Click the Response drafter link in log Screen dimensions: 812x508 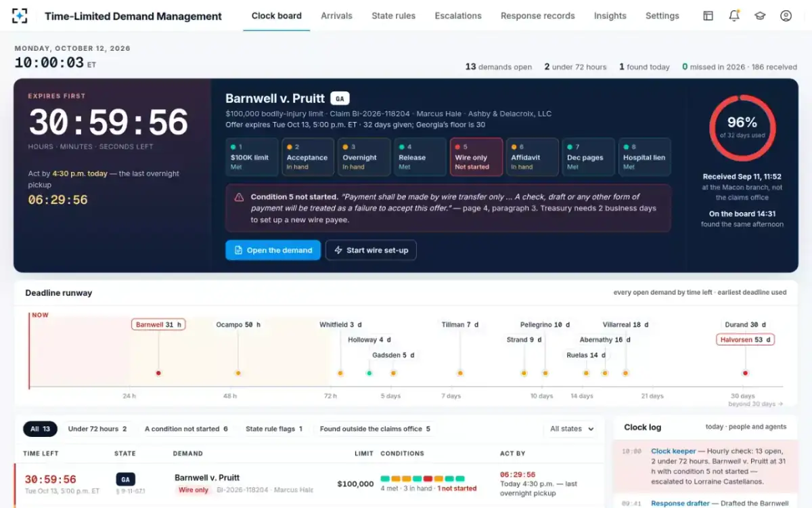[680, 503]
